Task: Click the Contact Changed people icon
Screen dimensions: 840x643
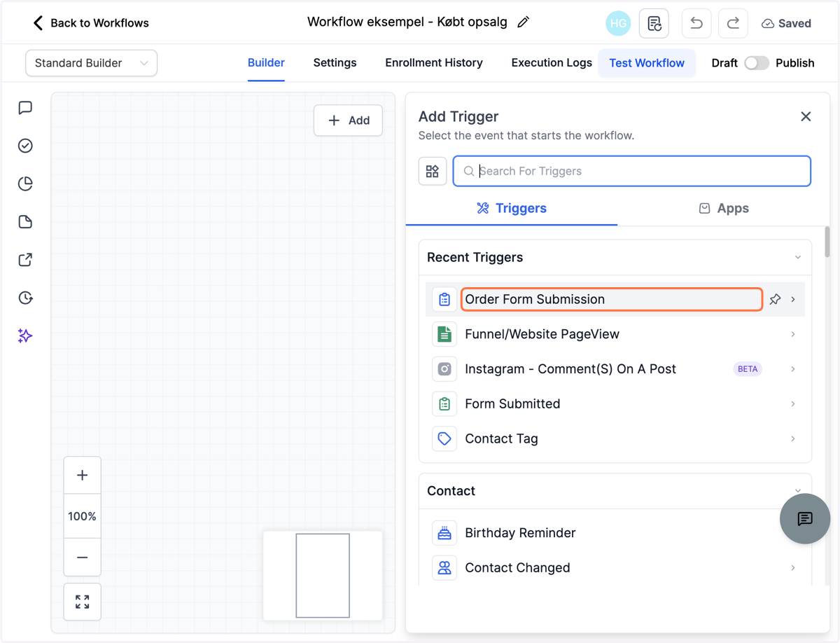Action: click(444, 568)
